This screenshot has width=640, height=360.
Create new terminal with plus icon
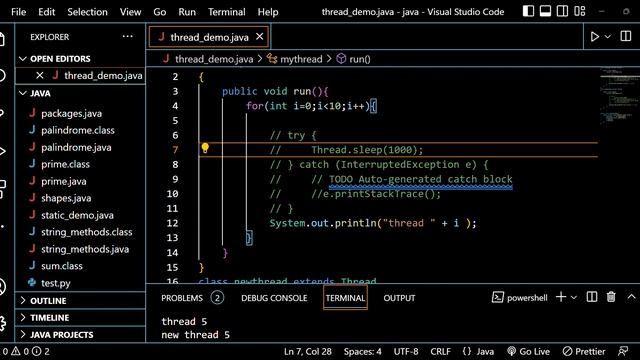point(561,297)
